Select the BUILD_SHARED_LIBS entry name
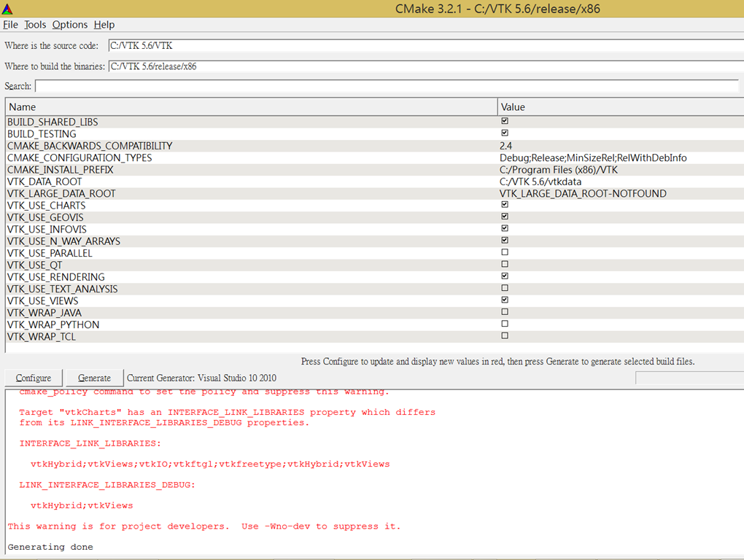 [x=53, y=122]
